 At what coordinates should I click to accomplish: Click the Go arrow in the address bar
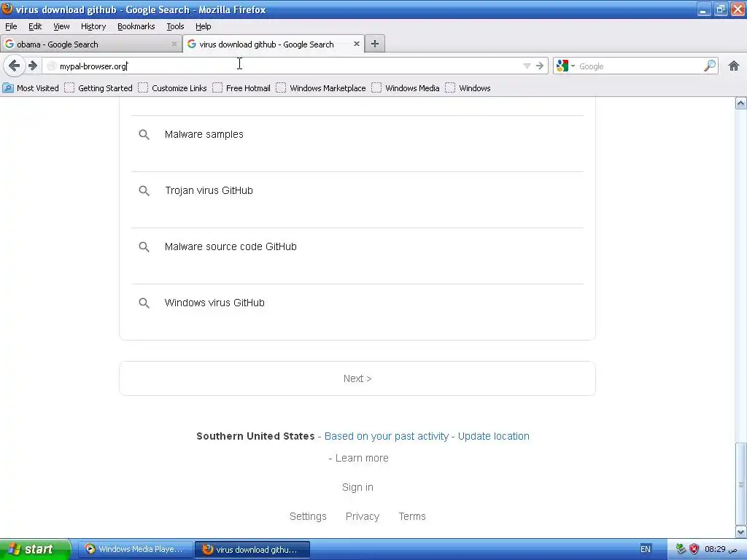(539, 66)
